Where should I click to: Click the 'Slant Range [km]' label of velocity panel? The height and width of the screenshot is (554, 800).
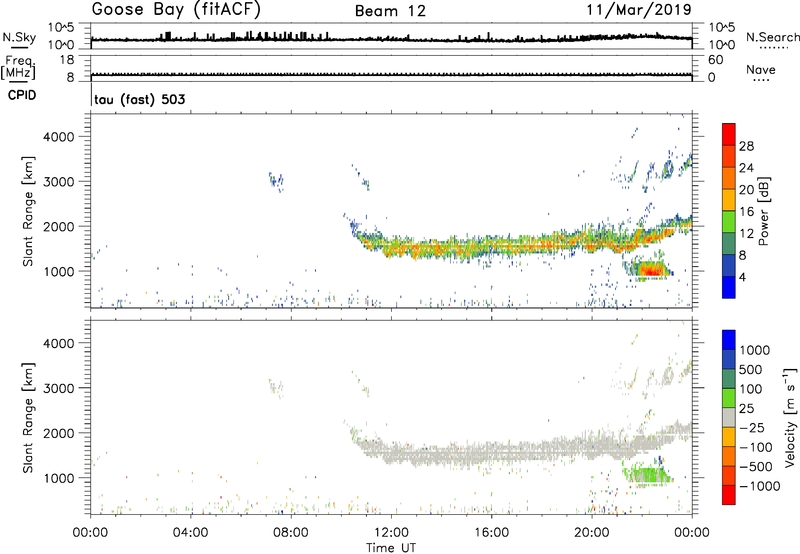[x=28, y=417]
